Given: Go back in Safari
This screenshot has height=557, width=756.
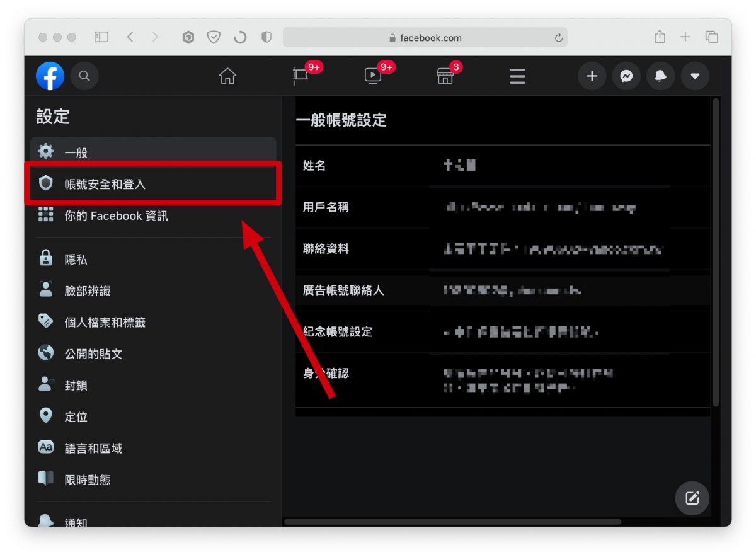Looking at the screenshot, I should point(130,37).
